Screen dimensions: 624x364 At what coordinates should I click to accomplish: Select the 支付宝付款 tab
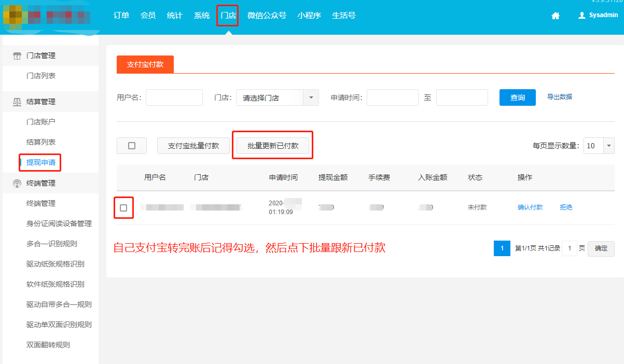point(145,64)
